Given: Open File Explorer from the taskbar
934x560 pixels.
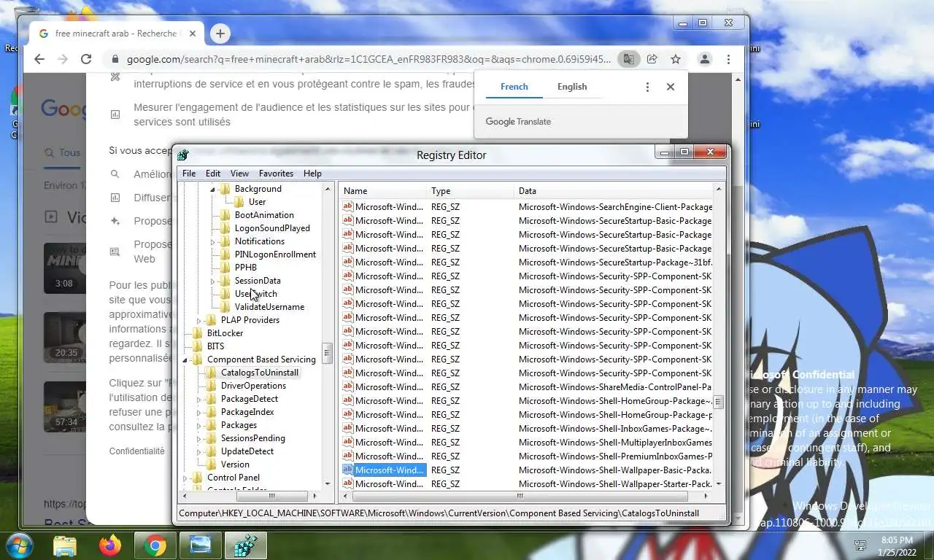Looking at the screenshot, I should [x=65, y=545].
